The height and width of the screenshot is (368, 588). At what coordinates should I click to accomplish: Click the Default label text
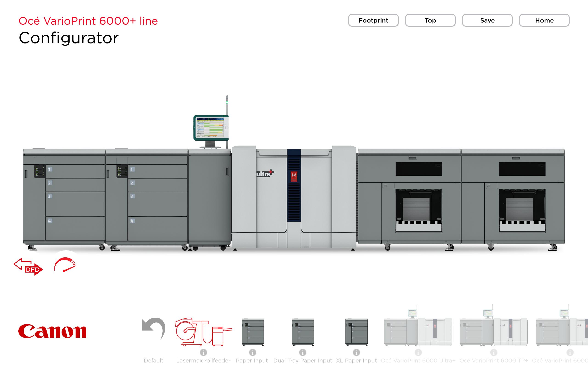[154, 360]
